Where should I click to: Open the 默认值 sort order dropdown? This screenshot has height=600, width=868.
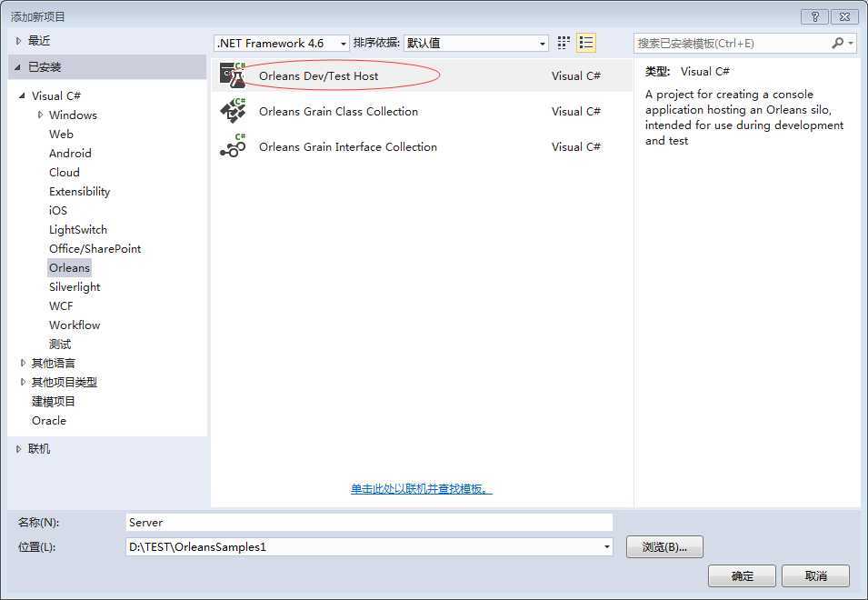[476, 43]
